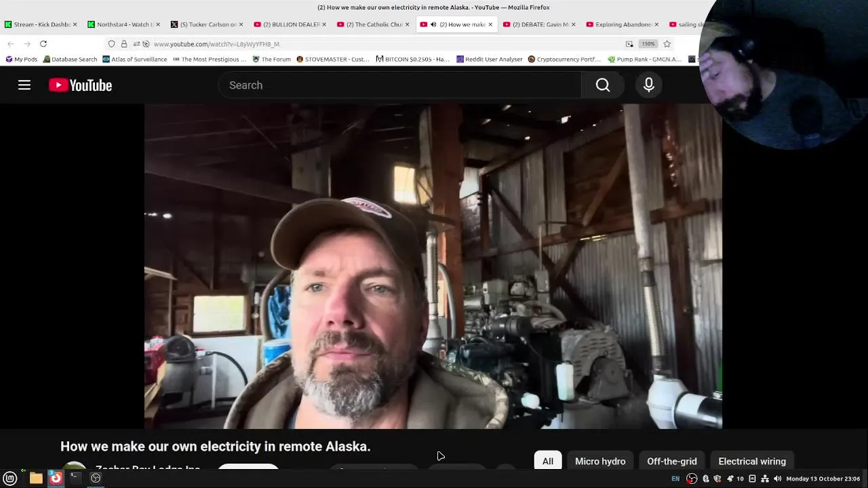The height and width of the screenshot is (488, 868).
Task: Open the Atlas of Surveillance bookmark
Action: [x=134, y=60]
